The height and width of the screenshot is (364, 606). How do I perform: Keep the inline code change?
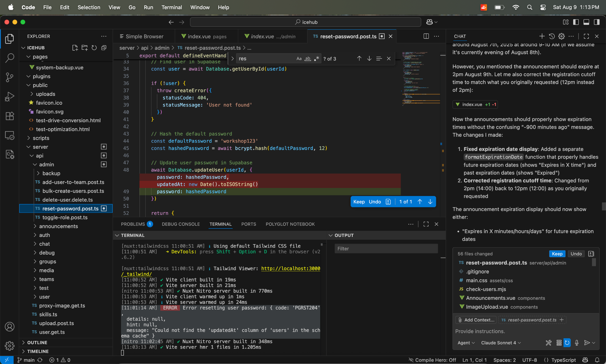point(359,202)
